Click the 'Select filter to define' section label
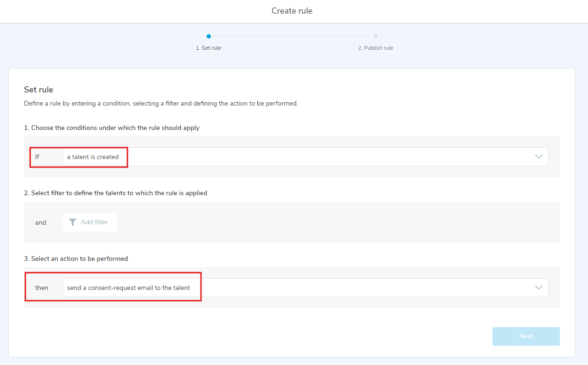 point(115,193)
